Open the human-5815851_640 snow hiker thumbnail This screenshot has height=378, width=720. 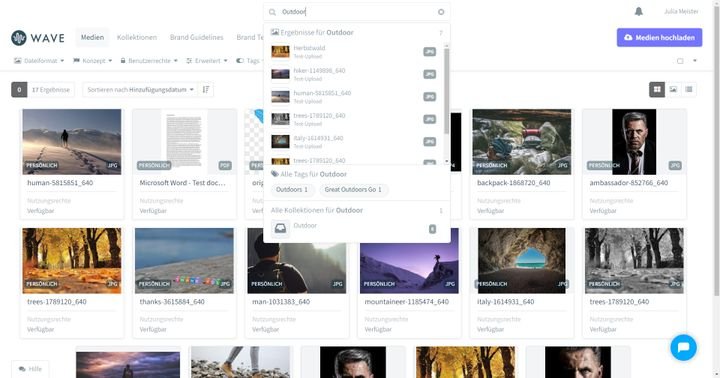(72, 141)
